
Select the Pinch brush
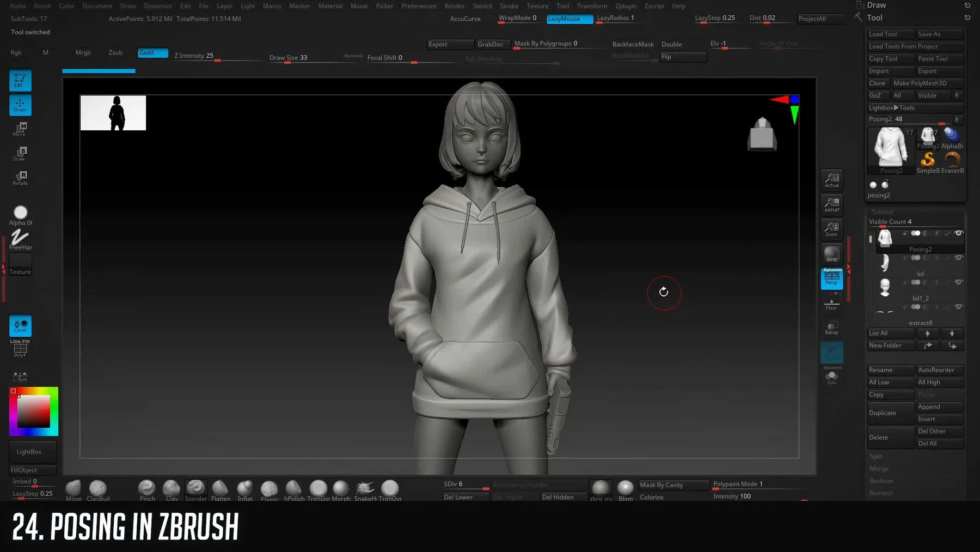tap(147, 490)
